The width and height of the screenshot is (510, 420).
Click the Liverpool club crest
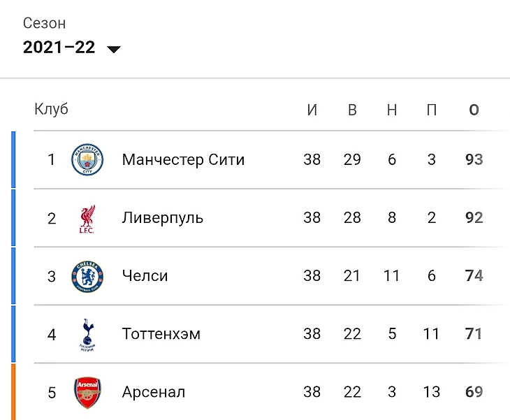pyautogui.click(x=87, y=219)
